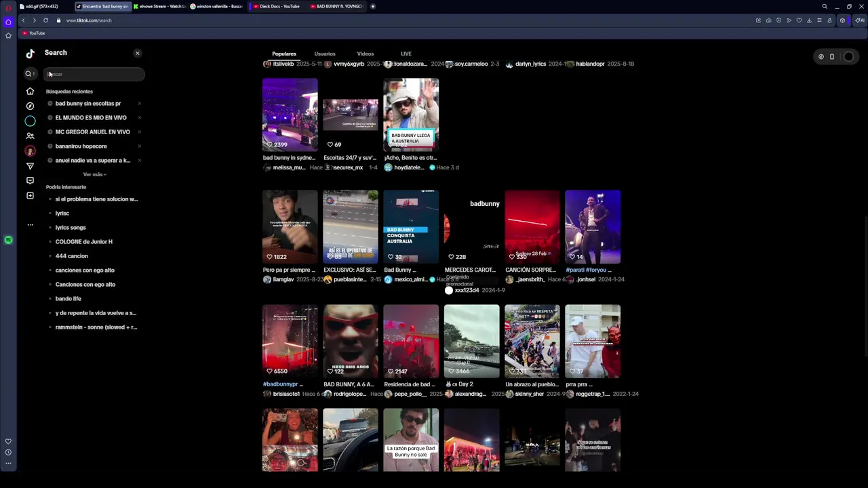868x488 pixels.
Task: Switch to Populares tab
Action: (x=284, y=54)
